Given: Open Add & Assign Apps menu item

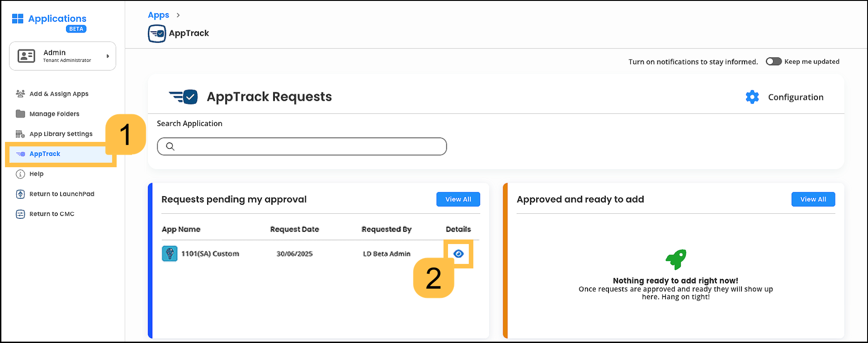Looking at the screenshot, I should coord(59,94).
